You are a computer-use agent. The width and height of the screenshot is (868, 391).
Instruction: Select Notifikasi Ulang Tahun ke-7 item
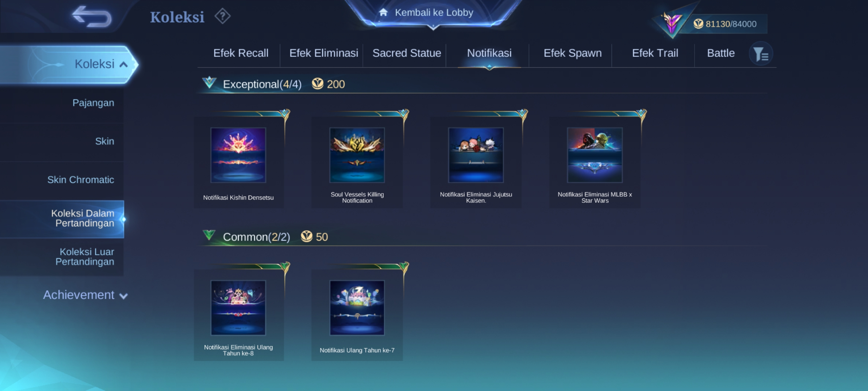(x=357, y=315)
